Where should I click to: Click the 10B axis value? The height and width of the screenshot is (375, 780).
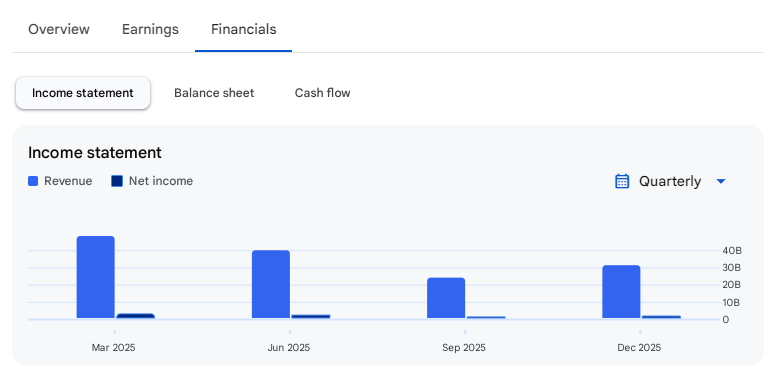click(x=732, y=302)
